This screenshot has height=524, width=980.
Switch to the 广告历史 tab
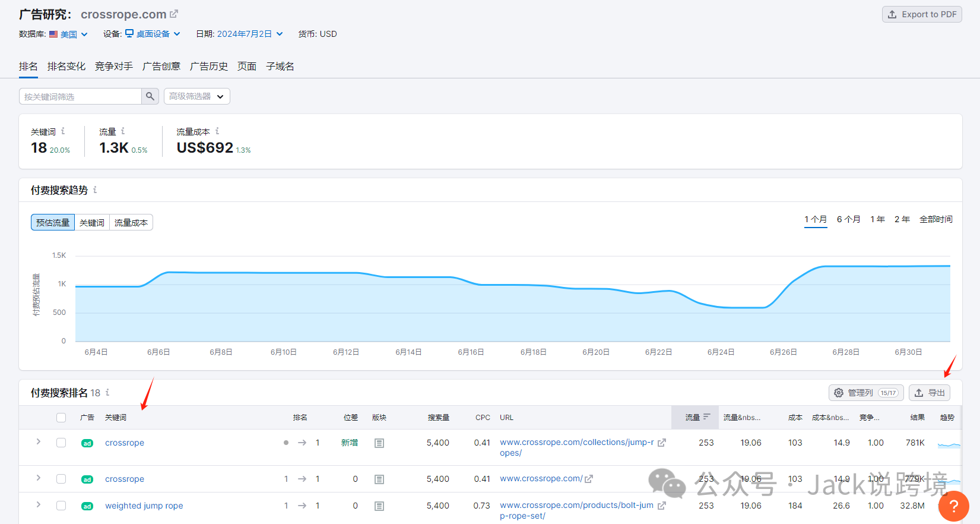click(x=209, y=67)
